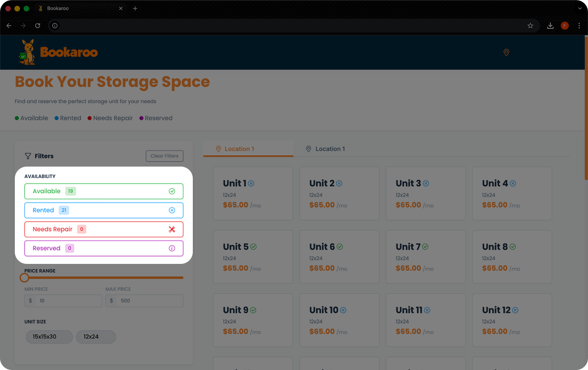Click the rented status icon on Unit 1

coord(251,183)
